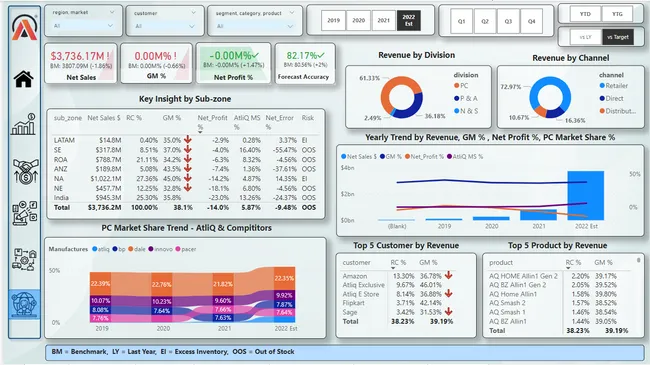Open customer header chevron
650x365 pixels.
coord(193,13)
